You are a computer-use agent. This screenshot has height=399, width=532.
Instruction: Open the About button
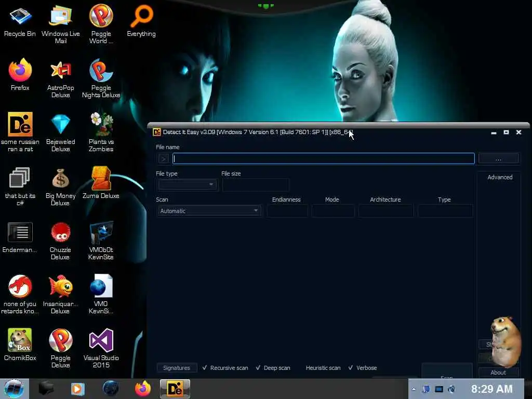click(498, 373)
